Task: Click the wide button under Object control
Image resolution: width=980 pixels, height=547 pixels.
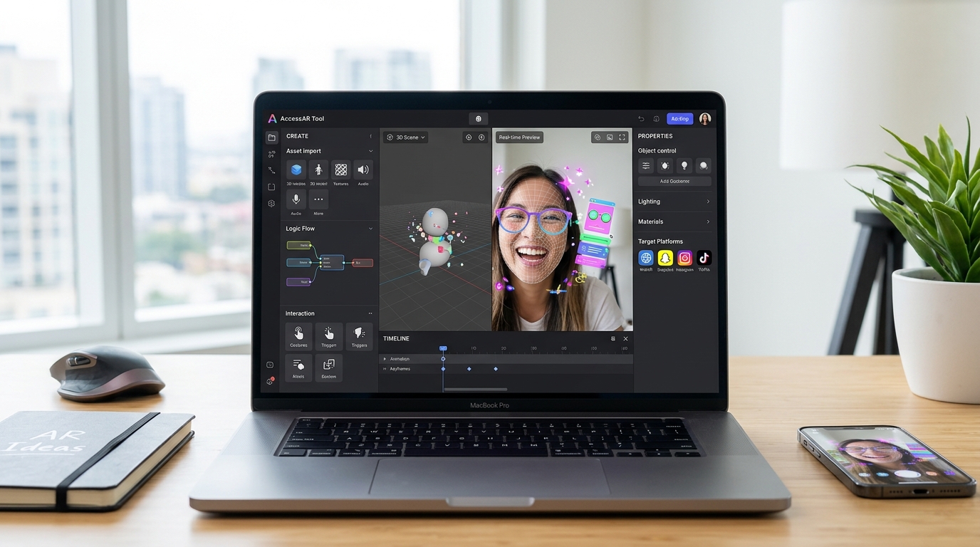Action: tap(674, 181)
